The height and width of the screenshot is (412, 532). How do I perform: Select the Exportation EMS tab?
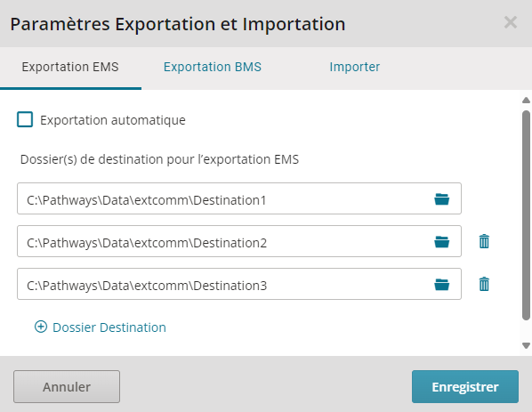[70, 67]
